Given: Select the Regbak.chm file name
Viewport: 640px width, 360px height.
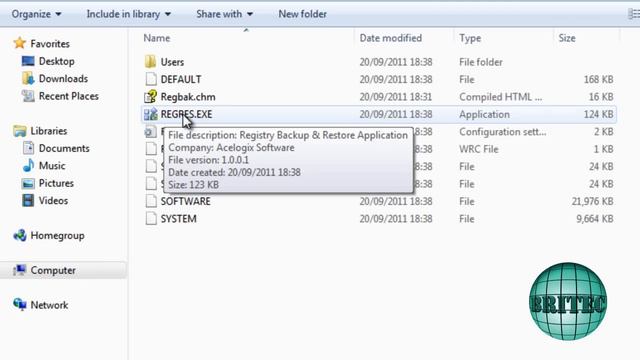Looking at the screenshot, I should [188, 97].
